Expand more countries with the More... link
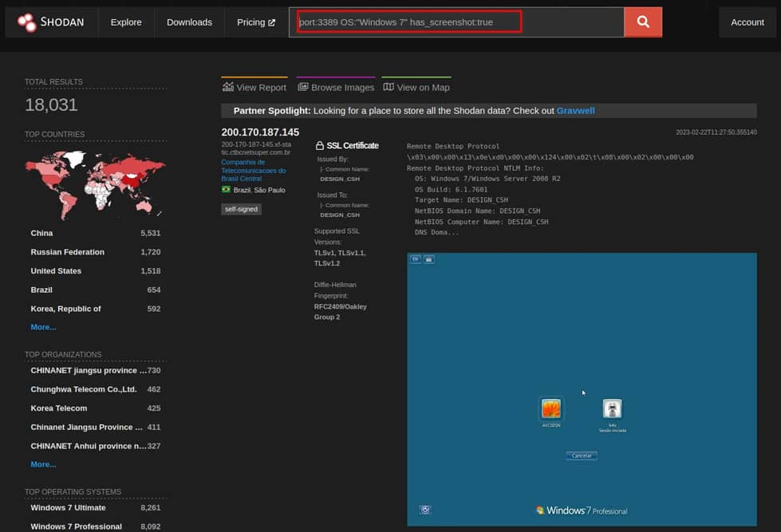The height and width of the screenshot is (532, 781). coord(42,327)
